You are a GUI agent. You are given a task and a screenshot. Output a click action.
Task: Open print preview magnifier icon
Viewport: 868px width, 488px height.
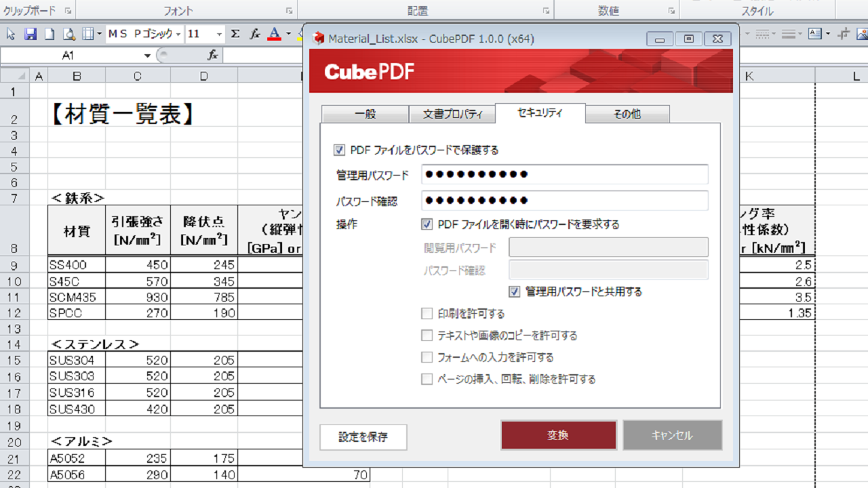(68, 34)
